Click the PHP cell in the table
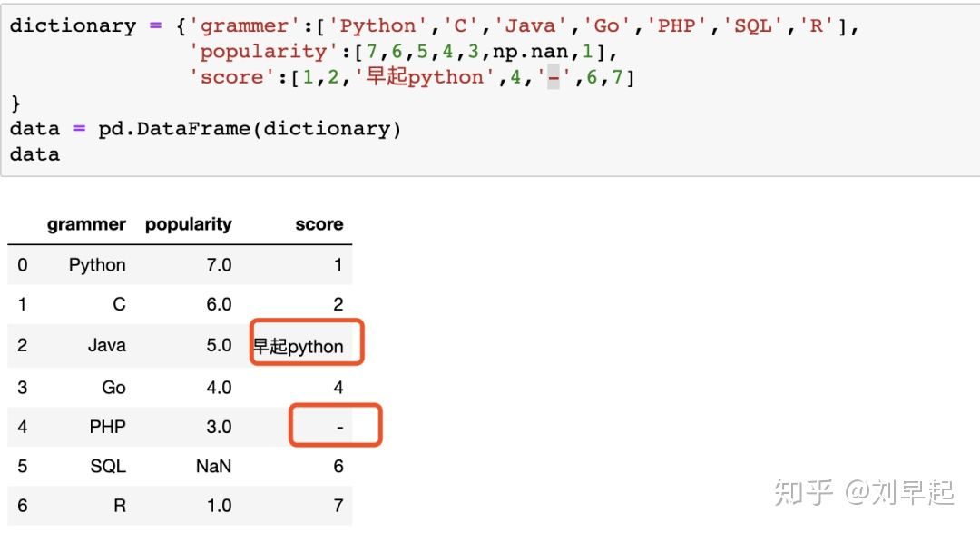This screenshot has height=533, width=980. point(107,427)
